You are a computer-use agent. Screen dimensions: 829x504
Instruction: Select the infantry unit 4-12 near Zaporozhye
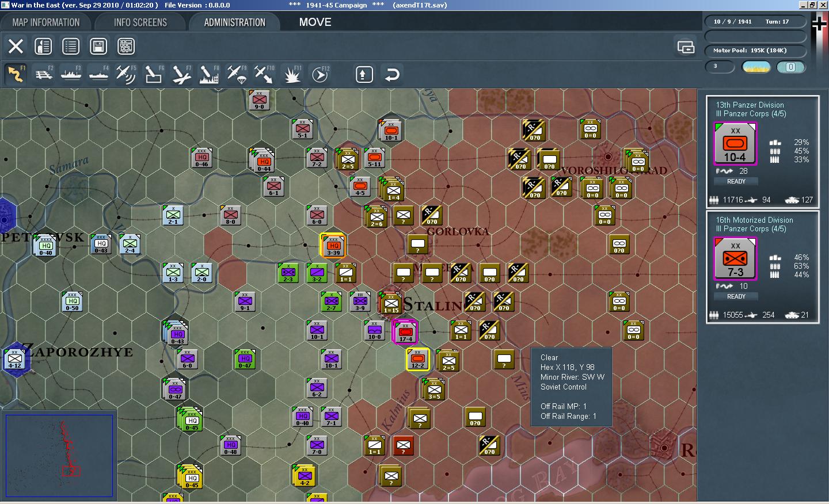pyautogui.click(x=14, y=359)
